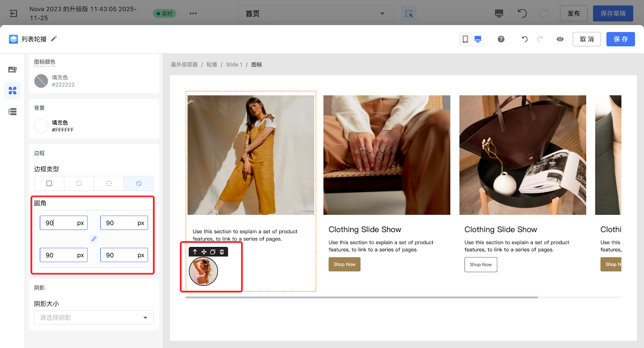Image resolution: width=644 pixels, height=348 pixels.
Task: Toggle the eye preview icon
Action: (560, 39)
